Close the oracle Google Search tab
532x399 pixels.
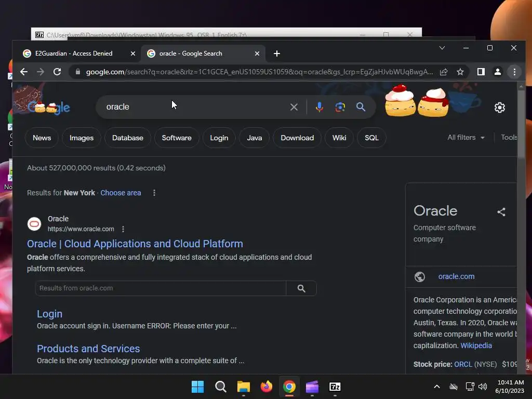tap(257, 54)
